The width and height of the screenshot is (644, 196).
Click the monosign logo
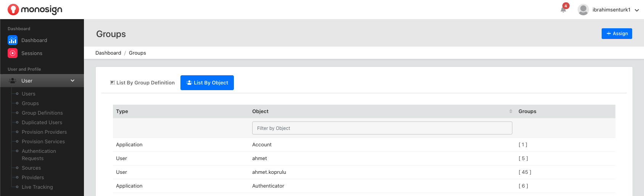35,10
